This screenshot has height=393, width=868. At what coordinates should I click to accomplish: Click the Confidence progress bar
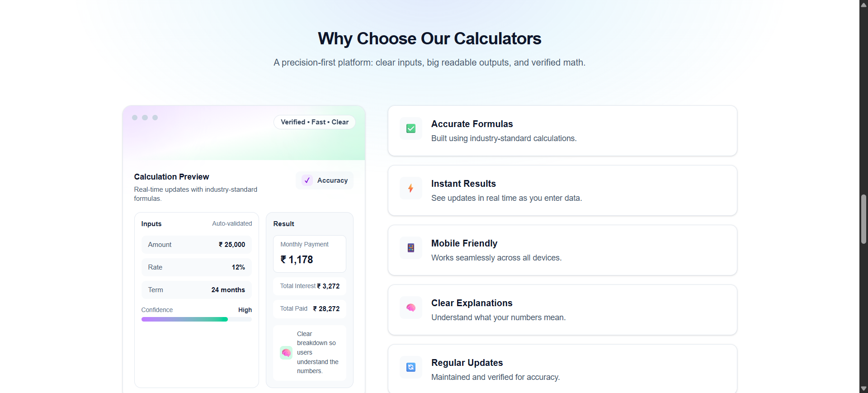tap(197, 319)
